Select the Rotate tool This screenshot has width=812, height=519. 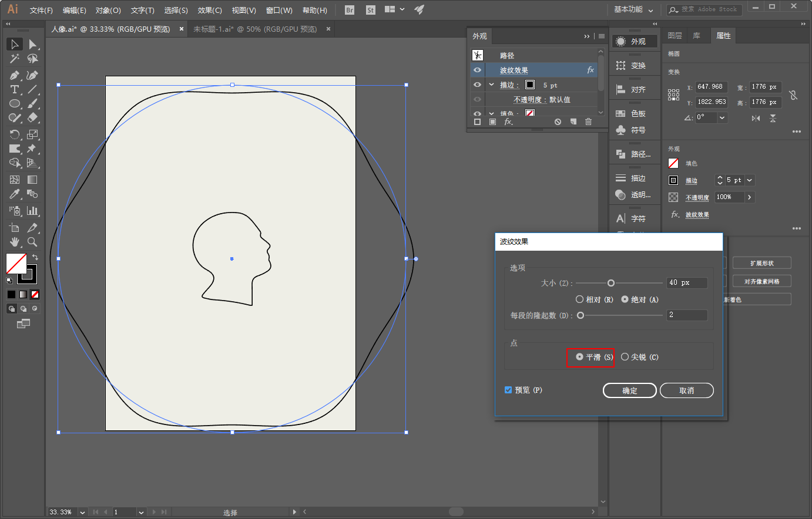coord(15,134)
